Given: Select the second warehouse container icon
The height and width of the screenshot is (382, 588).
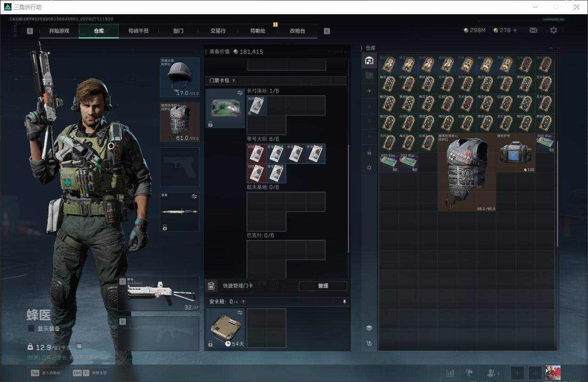Looking at the screenshot, I should (x=369, y=75).
